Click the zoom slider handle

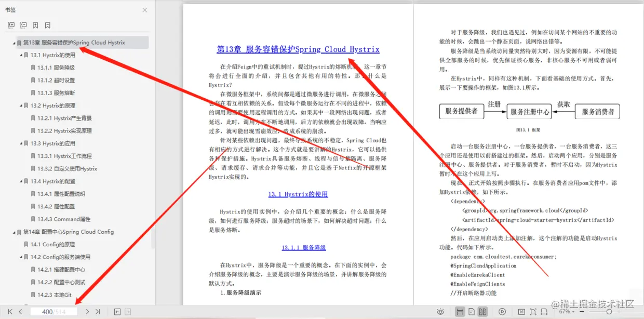tap(609, 312)
